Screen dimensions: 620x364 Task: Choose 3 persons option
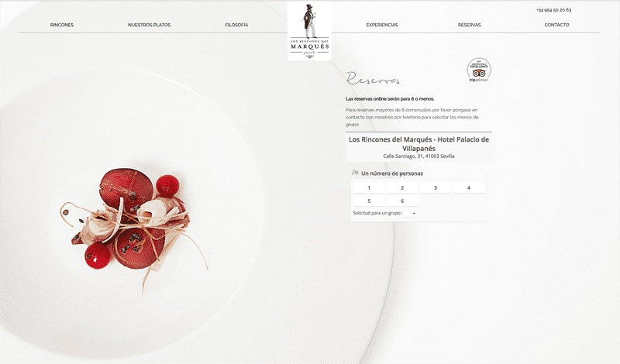(x=436, y=187)
